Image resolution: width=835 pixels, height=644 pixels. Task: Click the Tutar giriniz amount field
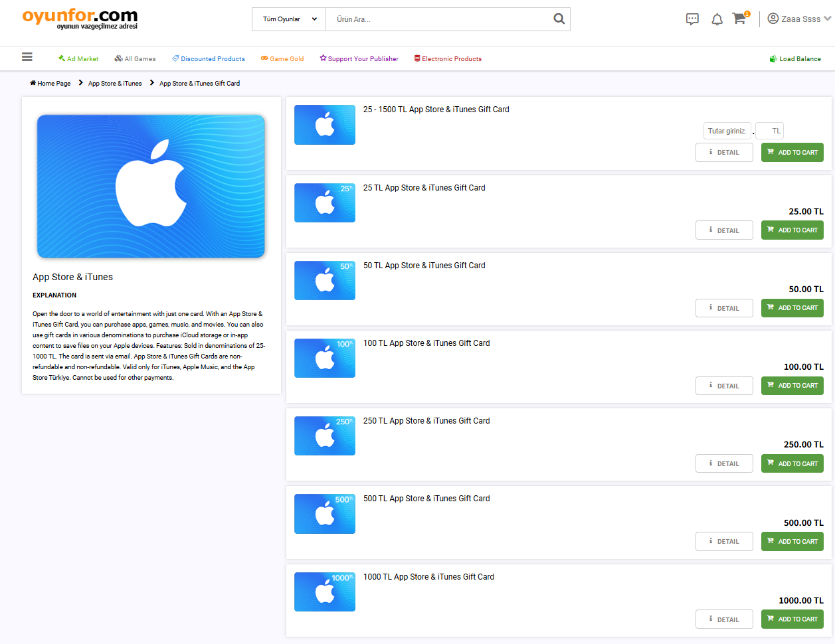pyautogui.click(x=727, y=131)
